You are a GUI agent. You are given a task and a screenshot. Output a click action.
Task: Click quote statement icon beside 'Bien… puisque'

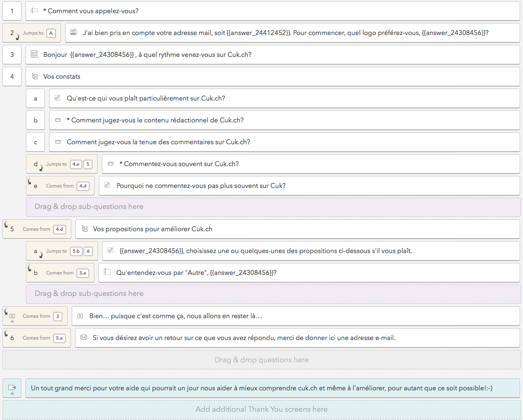coord(80,316)
